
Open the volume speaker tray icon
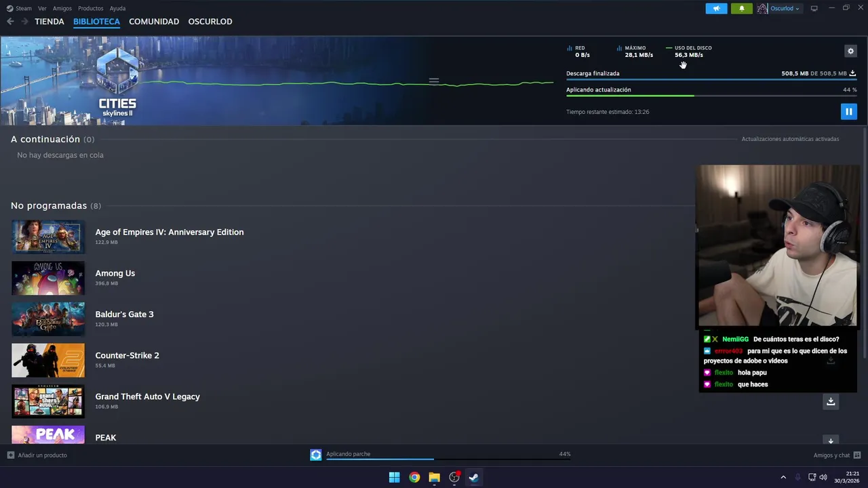point(823,477)
